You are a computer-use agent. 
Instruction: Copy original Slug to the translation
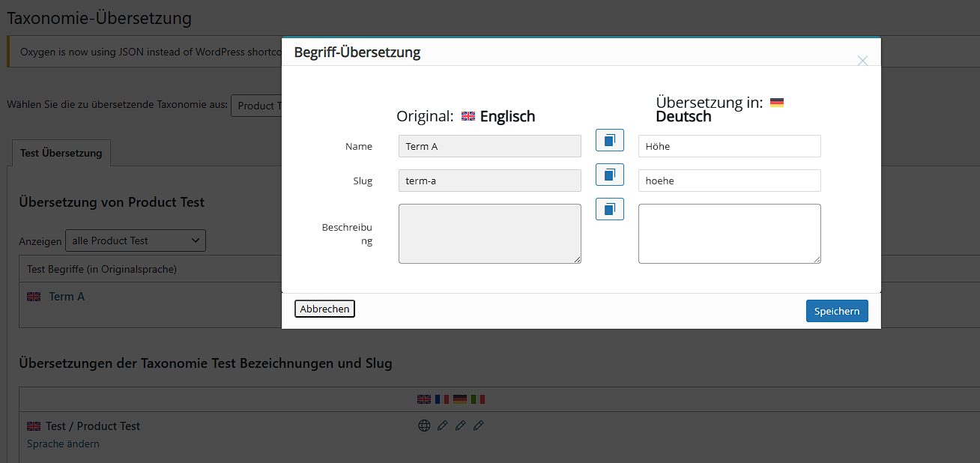609,175
